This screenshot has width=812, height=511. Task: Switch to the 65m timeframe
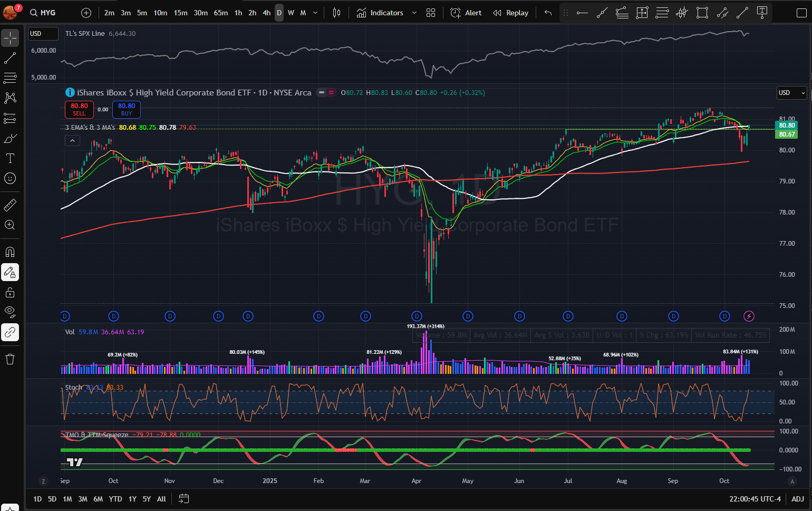pos(221,13)
